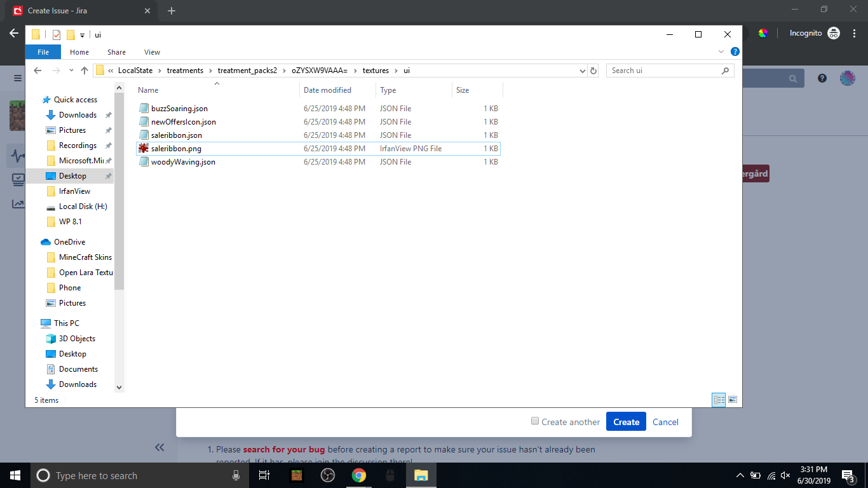The image size is (868, 488).
Task: Switch to the View ribbon tab
Action: click(152, 52)
